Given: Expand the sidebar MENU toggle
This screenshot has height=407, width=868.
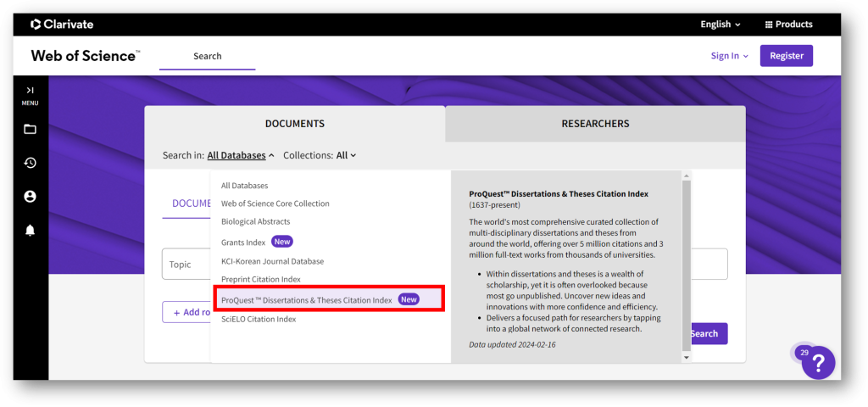Looking at the screenshot, I should pos(30,95).
